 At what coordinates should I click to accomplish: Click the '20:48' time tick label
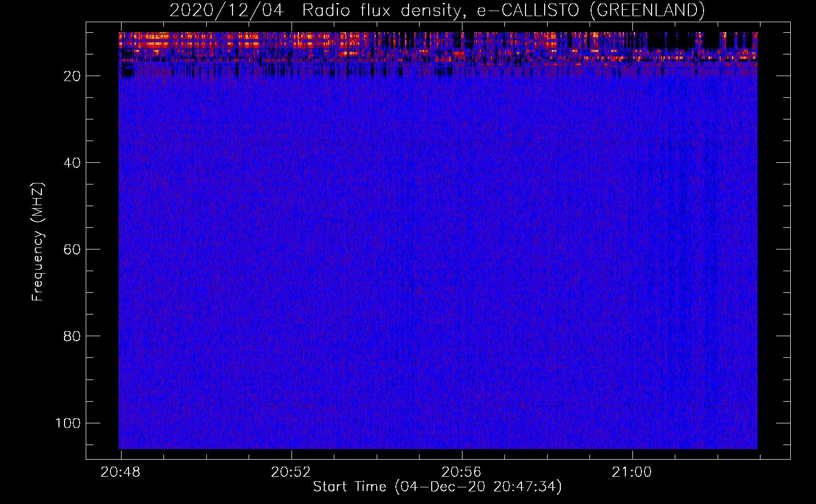121,472
